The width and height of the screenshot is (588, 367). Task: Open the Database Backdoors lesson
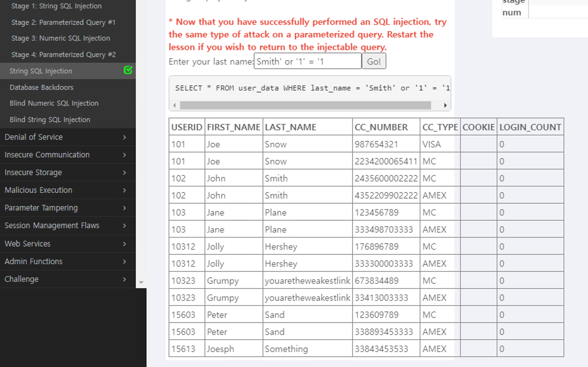(42, 87)
